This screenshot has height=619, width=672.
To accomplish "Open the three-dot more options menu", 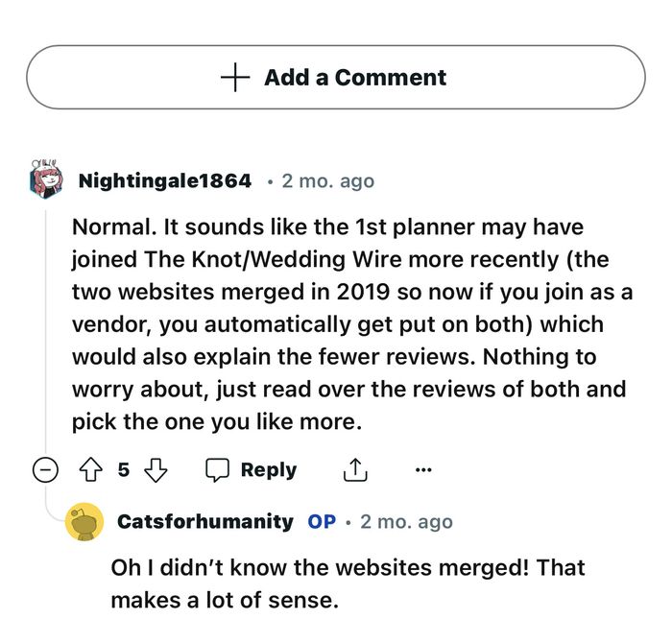I will pyautogui.click(x=423, y=470).
